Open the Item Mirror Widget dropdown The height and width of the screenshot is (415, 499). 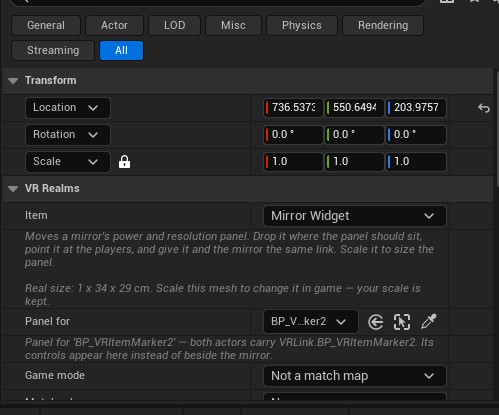point(355,216)
